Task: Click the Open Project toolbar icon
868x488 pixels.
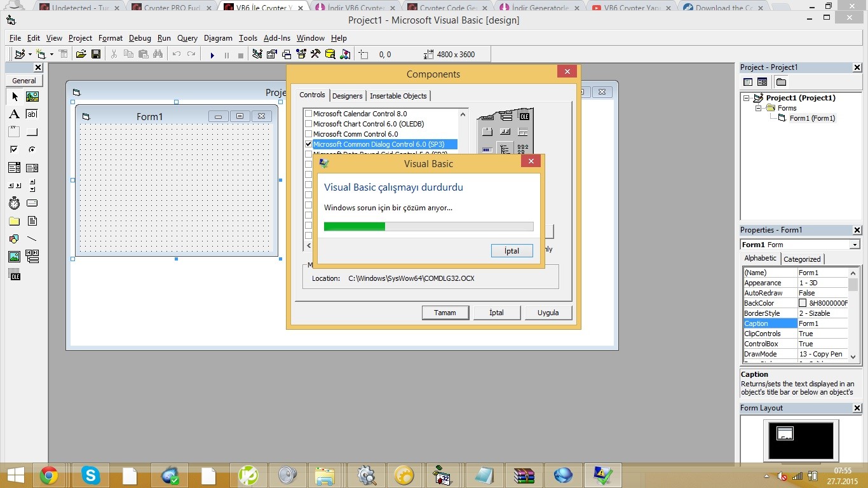Action: 81,55
